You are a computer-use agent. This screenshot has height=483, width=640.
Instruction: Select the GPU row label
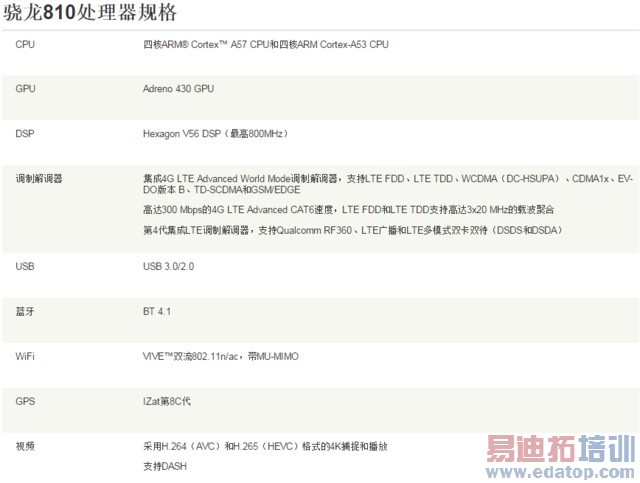[x=25, y=89]
